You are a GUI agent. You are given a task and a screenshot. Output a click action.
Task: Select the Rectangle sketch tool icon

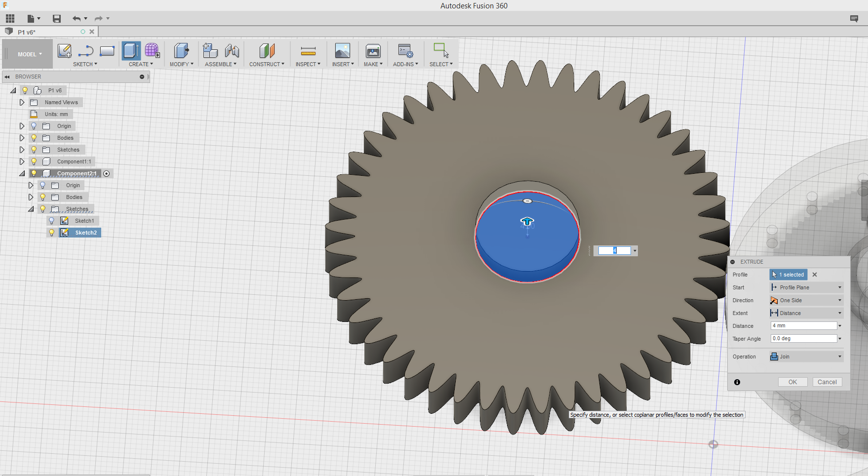coord(107,51)
